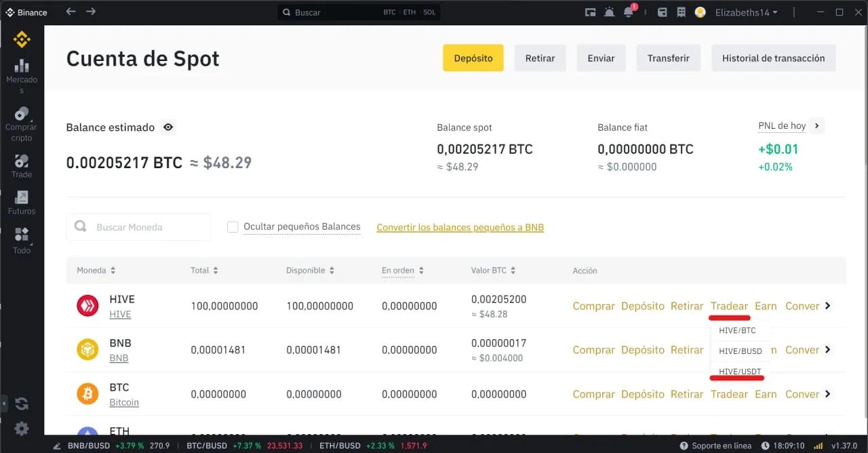Image resolution: width=868 pixels, height=453 pixels.
Task: Open price alerts via the alarm icon
Action: pos(610,12)
